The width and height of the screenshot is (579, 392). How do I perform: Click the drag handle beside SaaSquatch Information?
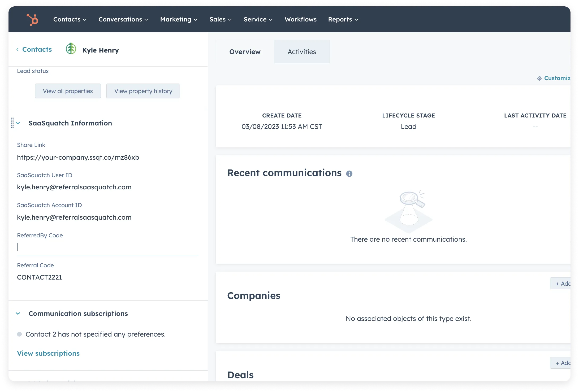pos(12,123)
